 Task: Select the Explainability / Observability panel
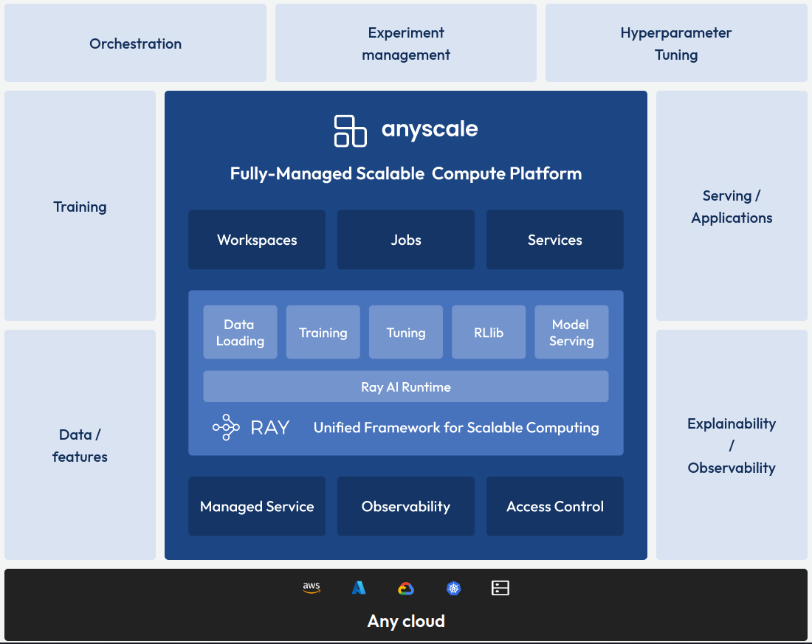pyautogui.click(x=732, y=445)
